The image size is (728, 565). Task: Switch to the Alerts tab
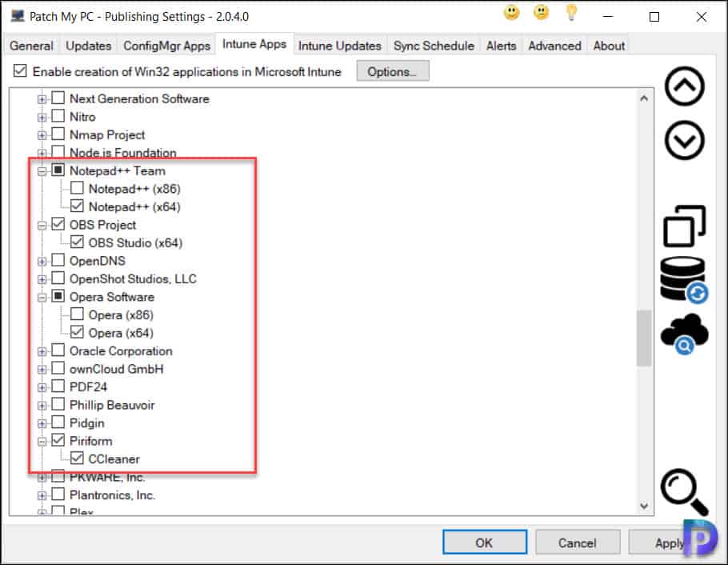click(x=502, y=46)
